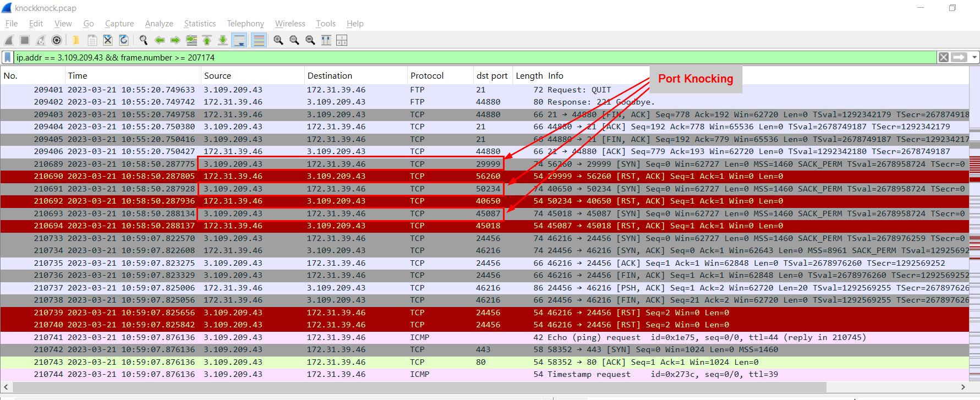Image resolution: width=980 pixels, height=400 pixels.
Task: Click the zoom in icon
Action: tap(278, 40)
